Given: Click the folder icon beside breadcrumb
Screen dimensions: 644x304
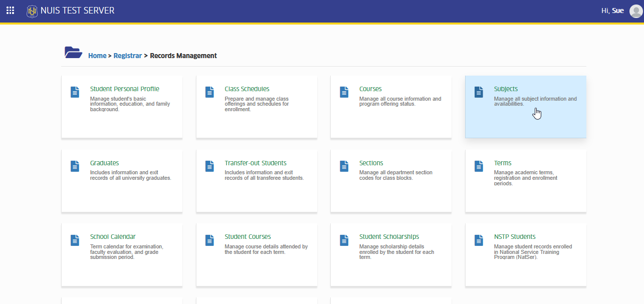Looking at the screenshot, I should (x=73, y=53).
